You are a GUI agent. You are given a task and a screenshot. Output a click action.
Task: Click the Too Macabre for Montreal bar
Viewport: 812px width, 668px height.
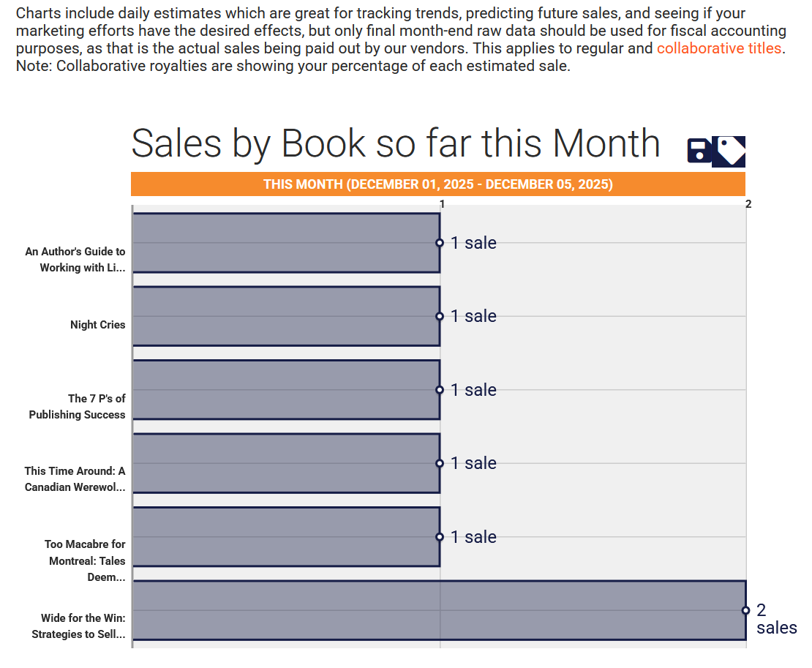click(285, 537)
